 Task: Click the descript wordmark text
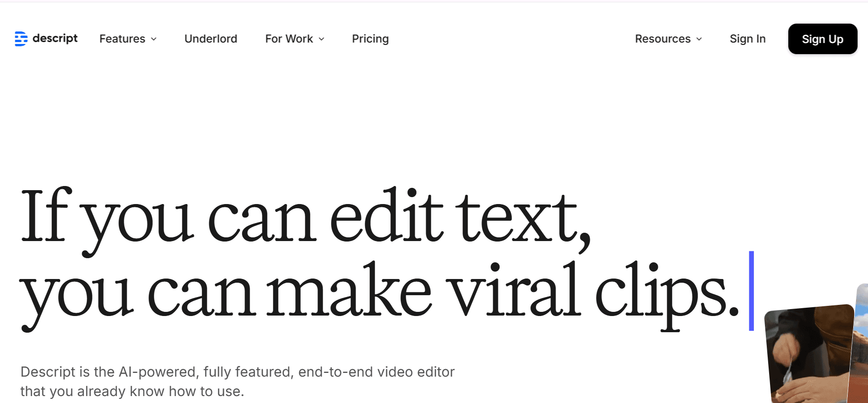(55, 38)
